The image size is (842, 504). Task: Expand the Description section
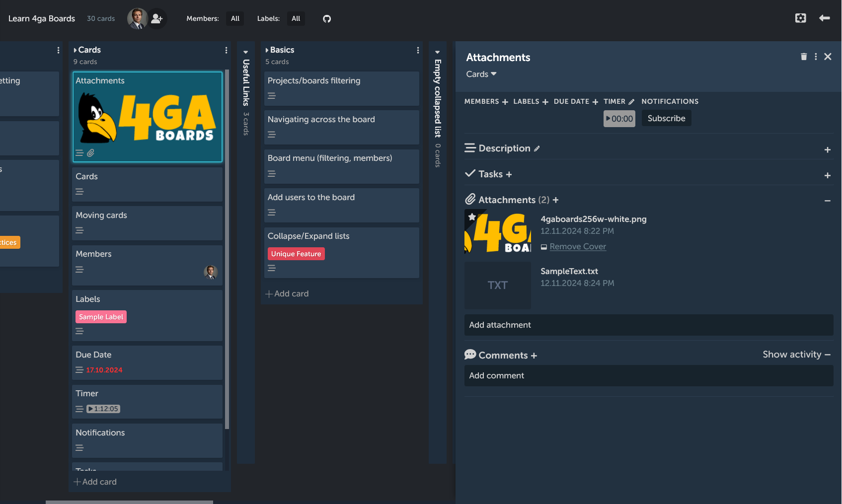click(x=828, y=150)
